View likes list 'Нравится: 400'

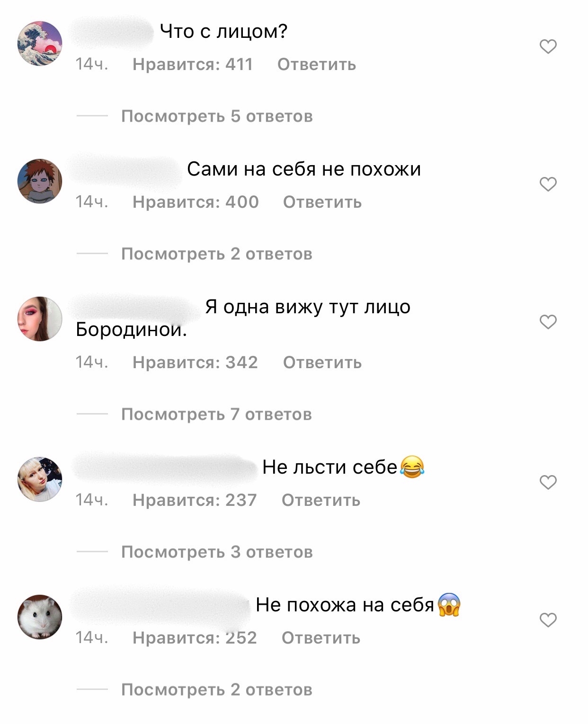tap(196, 202)
